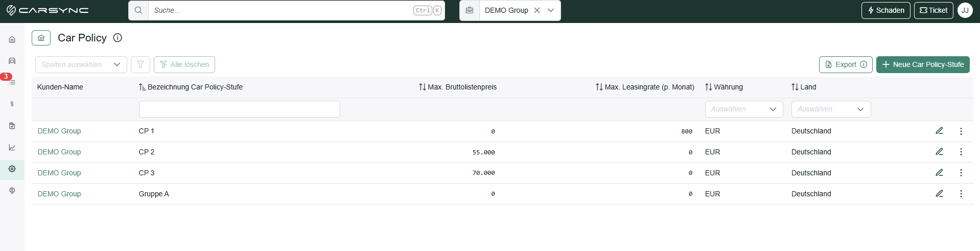Open the chart analytics icon in sidebar
Screen dimensions: 980x251
(12, 147)
